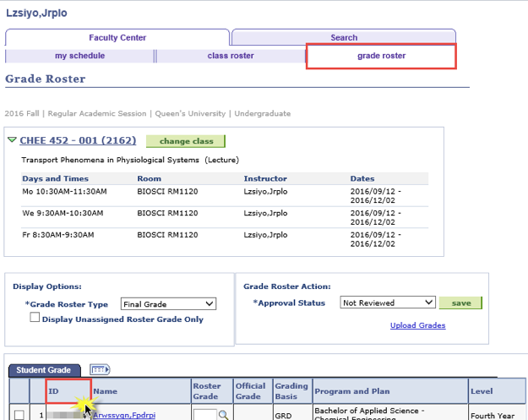The image size is (528, 420).
Task: Open the Approval Status dropdown
Action: pyautogui.click(x=387, y=302)
